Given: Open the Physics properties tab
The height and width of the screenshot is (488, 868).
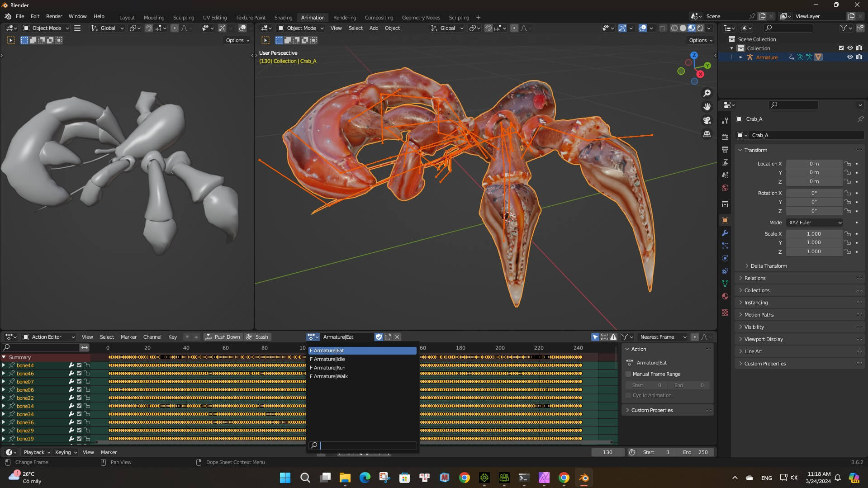Looking at the screenshot, I should coord(725,258).
